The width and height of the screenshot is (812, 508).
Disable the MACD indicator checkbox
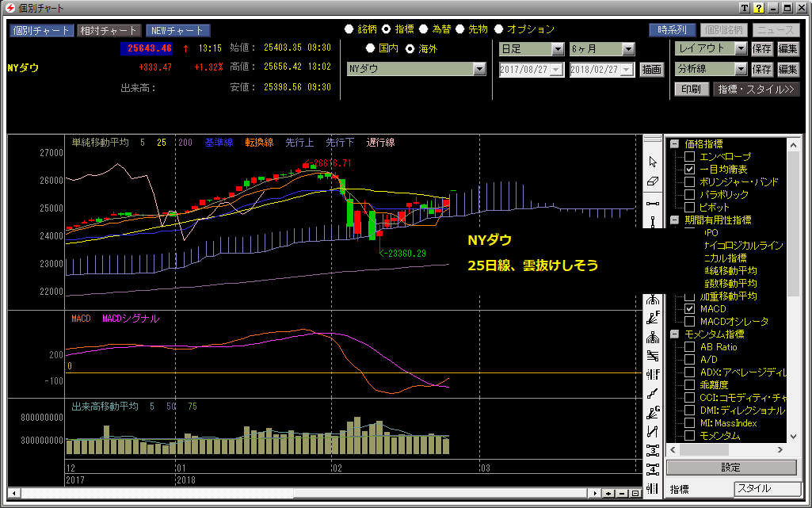pyautogui.click(x=689, y=308)
